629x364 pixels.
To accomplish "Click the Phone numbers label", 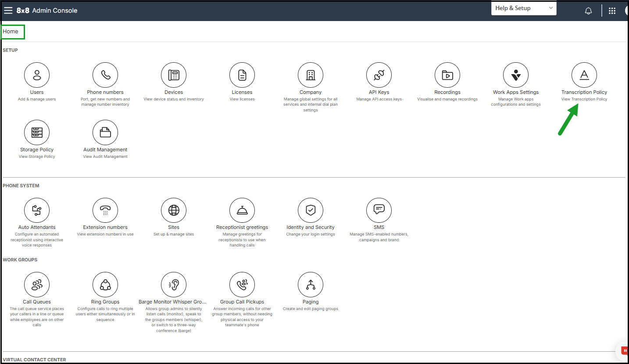I will click(105, 92).
